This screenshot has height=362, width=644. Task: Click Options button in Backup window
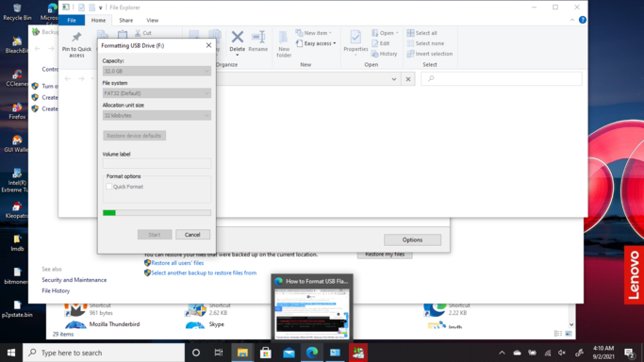412,239
